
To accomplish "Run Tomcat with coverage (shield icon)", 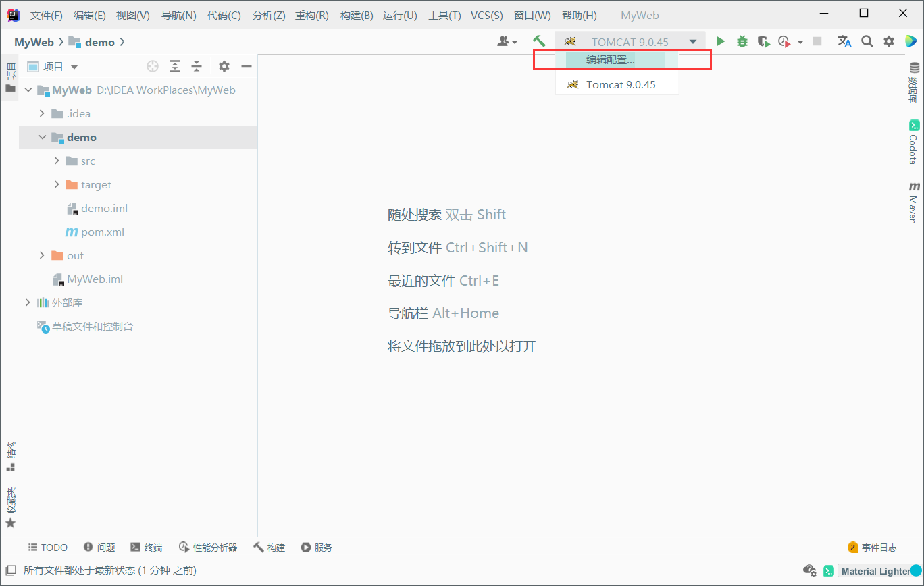I will coord(763,41).
